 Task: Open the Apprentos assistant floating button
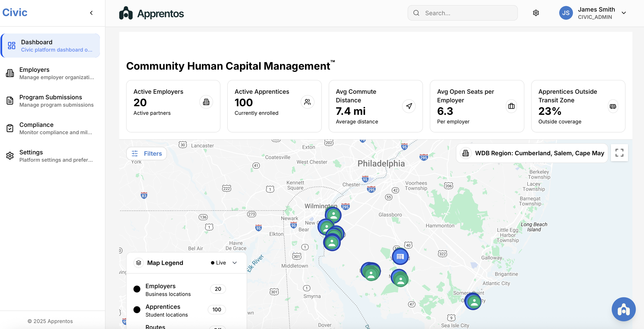(623, 309)
